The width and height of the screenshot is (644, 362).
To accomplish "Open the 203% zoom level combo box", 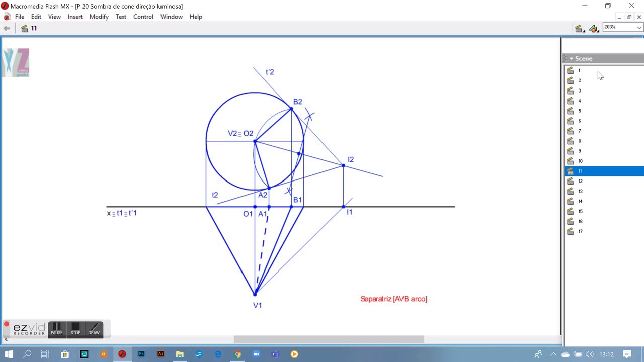I will pyautogui.click(x=623, y=27).
